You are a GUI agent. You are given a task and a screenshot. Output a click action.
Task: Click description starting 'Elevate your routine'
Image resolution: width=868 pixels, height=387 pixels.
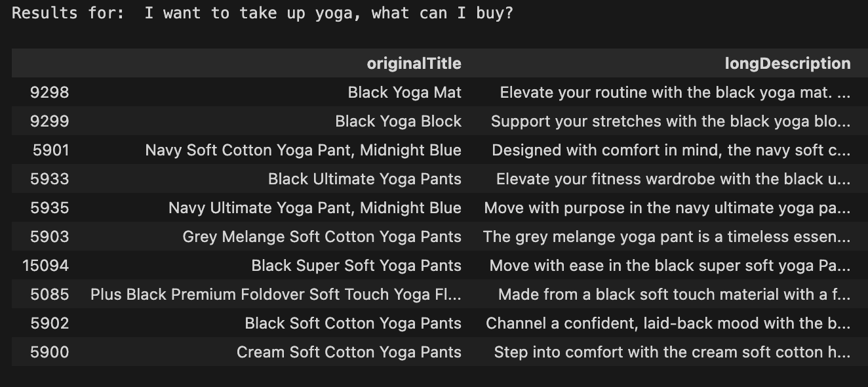(x=675, y=92)
